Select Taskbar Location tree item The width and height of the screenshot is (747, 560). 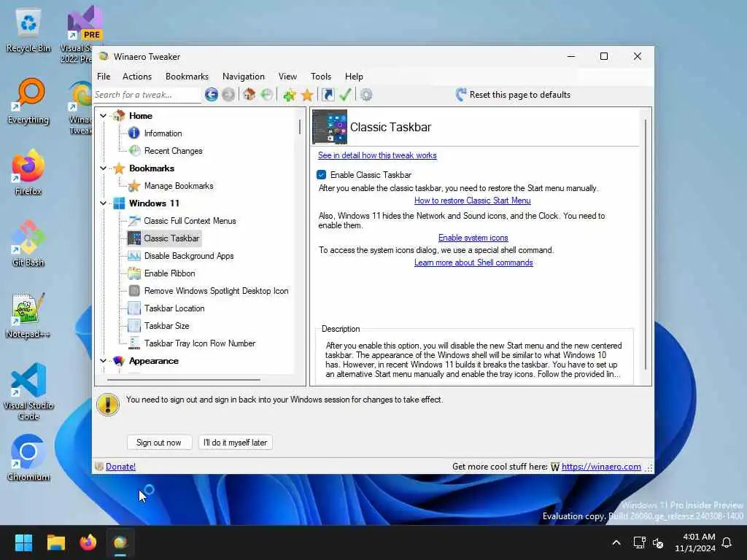(174, 308)
